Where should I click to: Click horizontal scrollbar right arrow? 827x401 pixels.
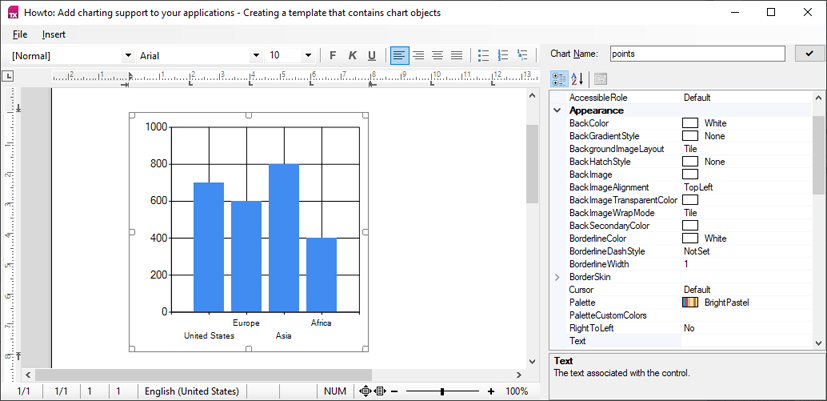518,375
